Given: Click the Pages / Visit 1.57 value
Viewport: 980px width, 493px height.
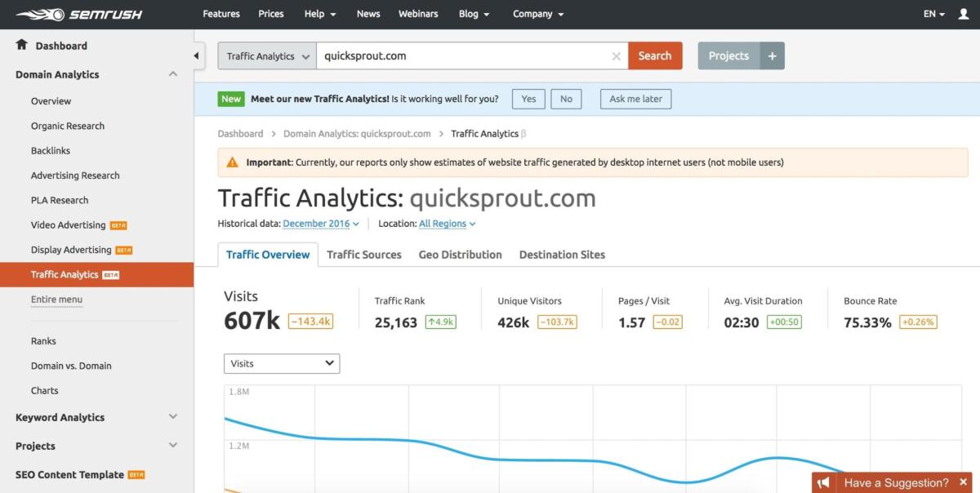Looking at the screenshot, I should point(632,322).
